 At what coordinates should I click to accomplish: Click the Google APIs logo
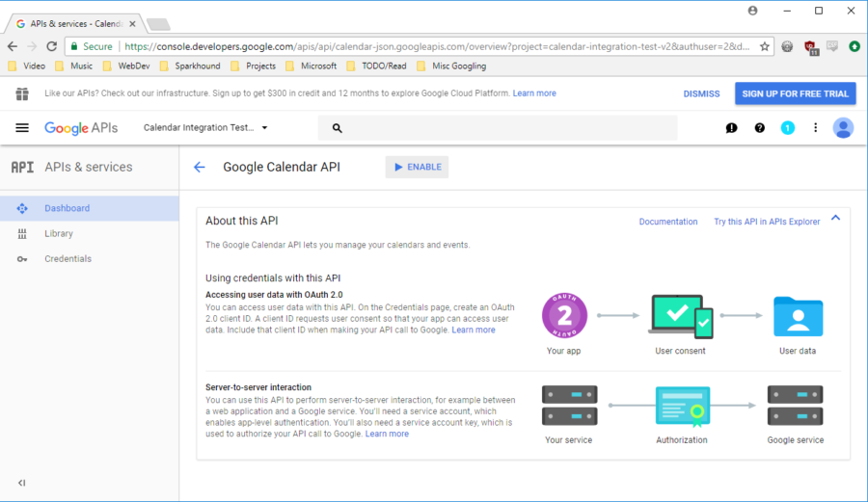81,128
